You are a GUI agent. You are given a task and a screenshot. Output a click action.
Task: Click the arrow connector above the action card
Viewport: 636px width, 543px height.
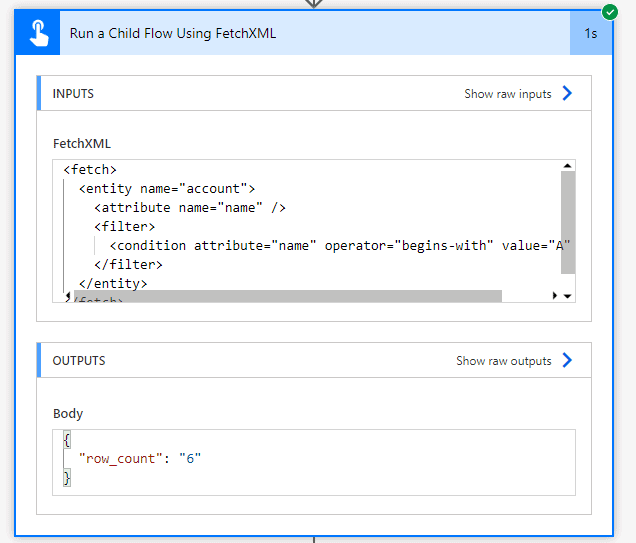pyautogui.click(x=314, y=4)
